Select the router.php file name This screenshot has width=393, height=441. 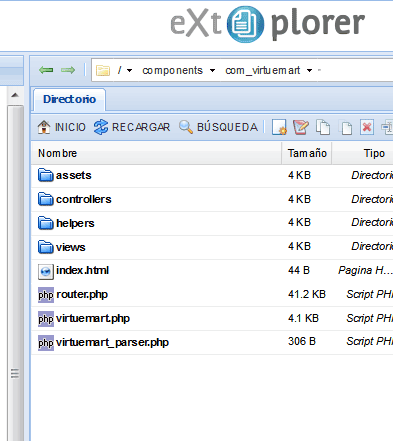(x=82, y=295)
